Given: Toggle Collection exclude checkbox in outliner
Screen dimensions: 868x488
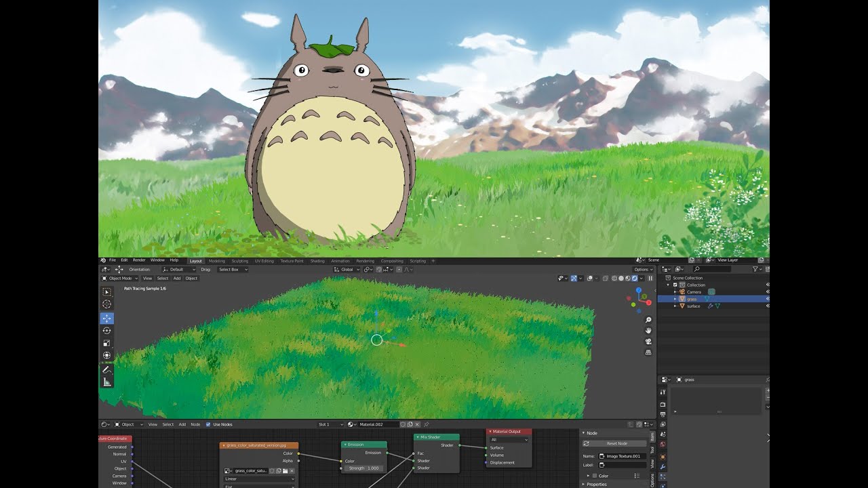Looking at the screenshot, I should pyautogui.click(x=675, y=285).
